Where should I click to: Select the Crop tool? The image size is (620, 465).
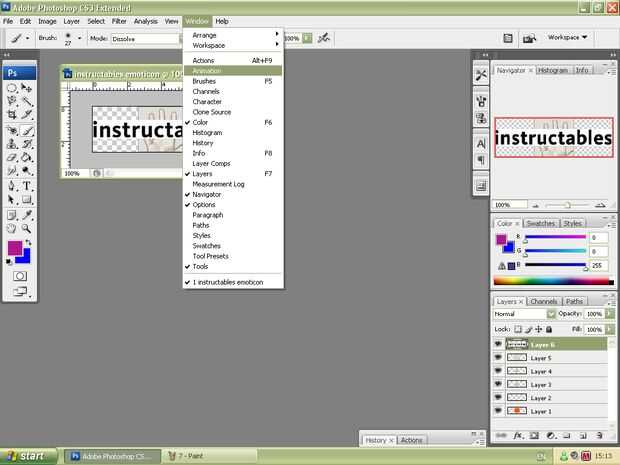point(12,115)
